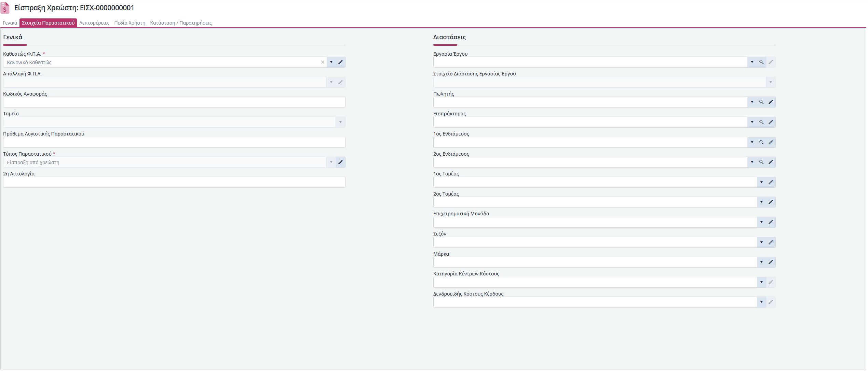Click the Επιχειρηματική Μονάδα input field
Screen dimensions: 868x372
[x=595, y=222]
